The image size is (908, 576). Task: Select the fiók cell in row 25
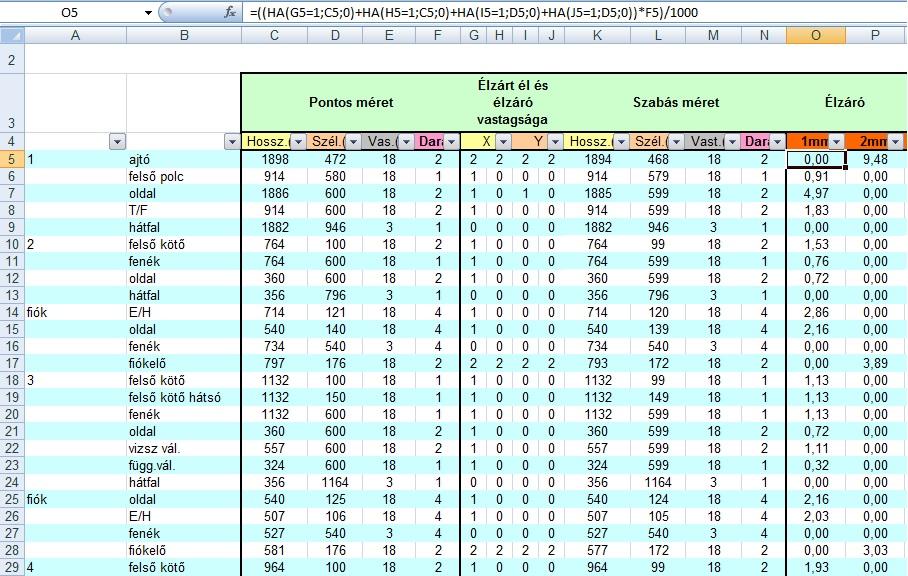click(x=75, y=500)
